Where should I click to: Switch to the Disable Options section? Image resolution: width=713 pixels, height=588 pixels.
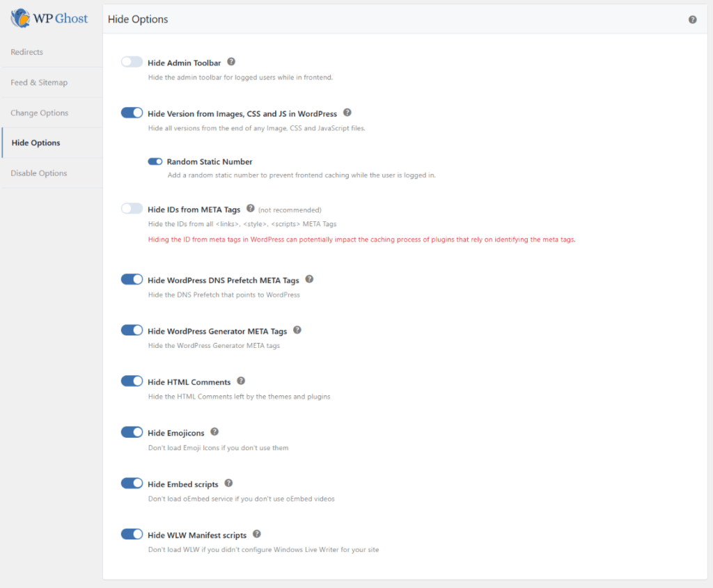click(38, 173)
